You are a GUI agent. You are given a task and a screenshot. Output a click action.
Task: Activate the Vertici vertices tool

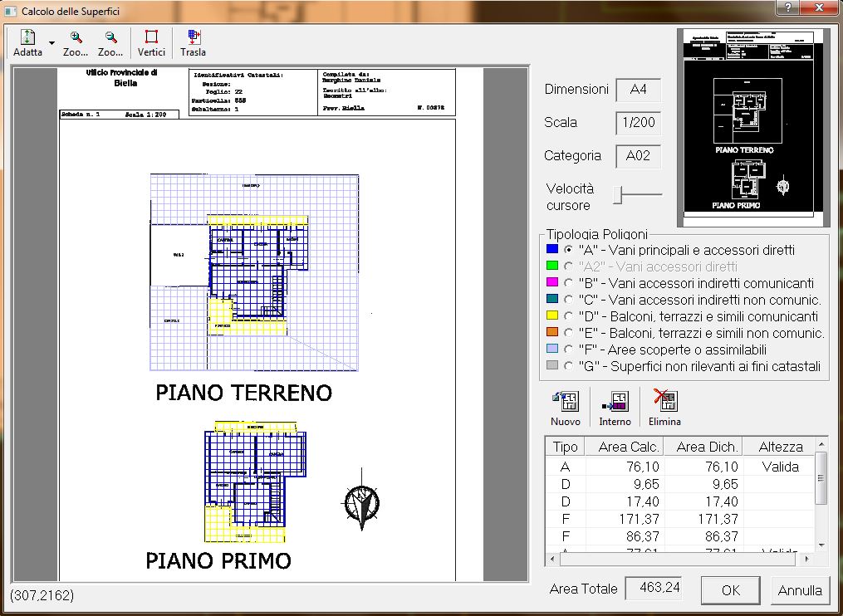151,38
